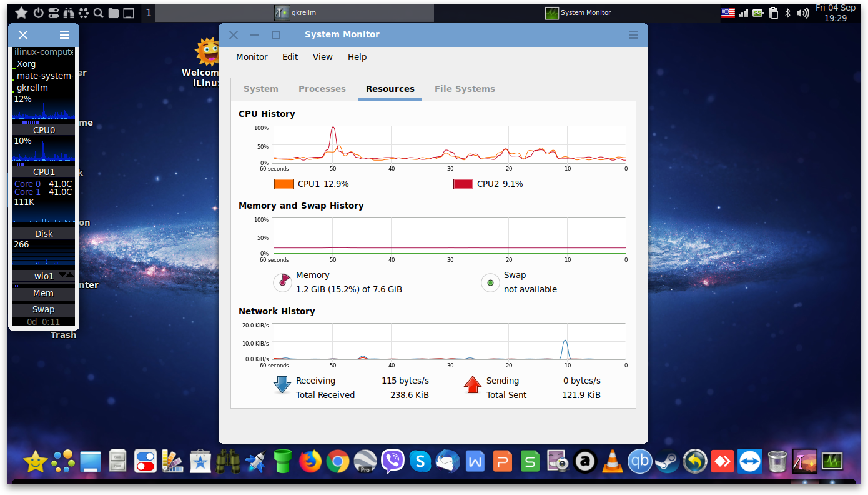Click the folder icon in top panel

click(114, 12)
